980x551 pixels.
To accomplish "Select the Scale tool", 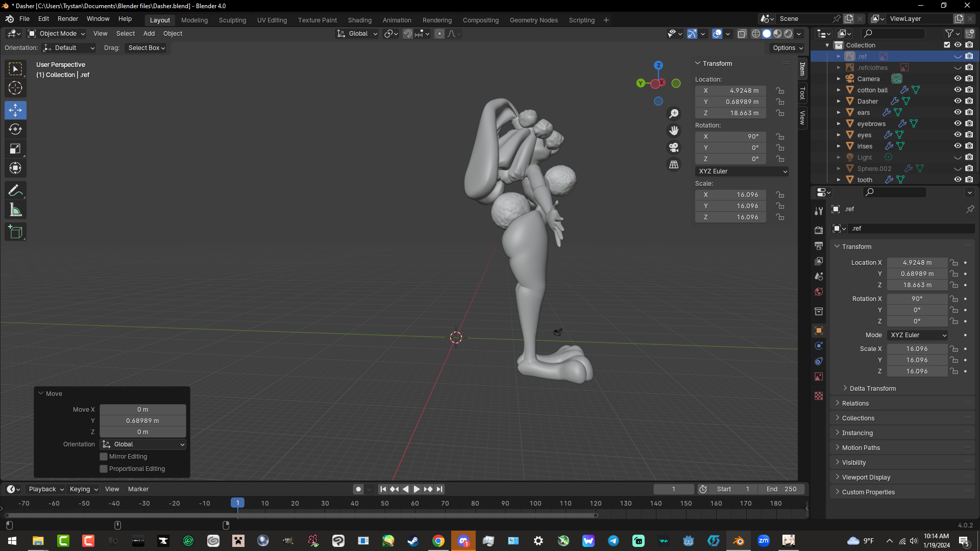I will tap(15, 149).
